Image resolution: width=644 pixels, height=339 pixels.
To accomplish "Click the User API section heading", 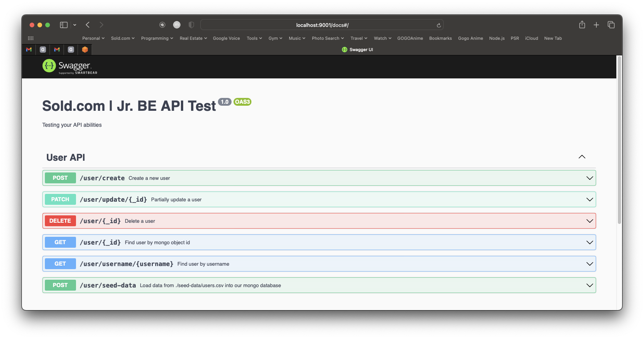I will point(65,158).
